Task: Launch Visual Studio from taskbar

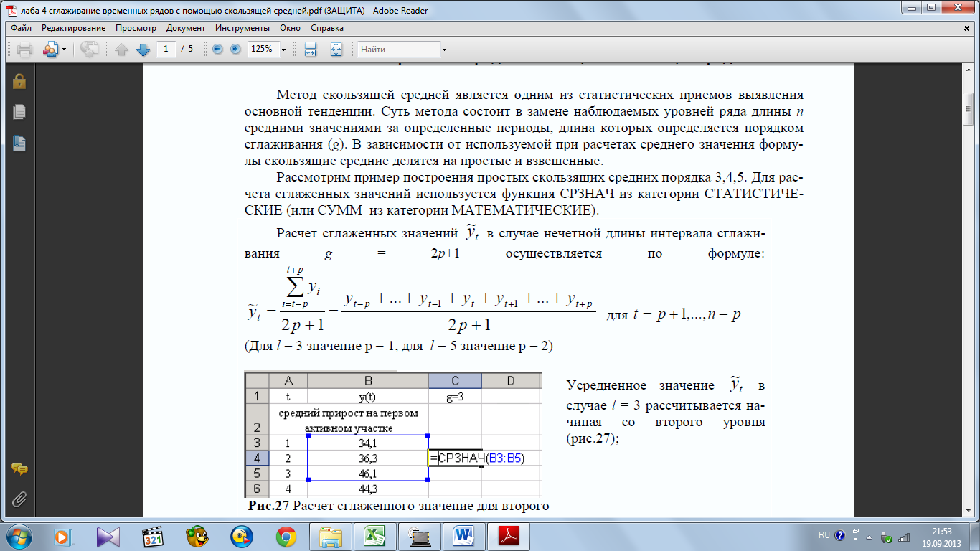Action: [108, 536]
